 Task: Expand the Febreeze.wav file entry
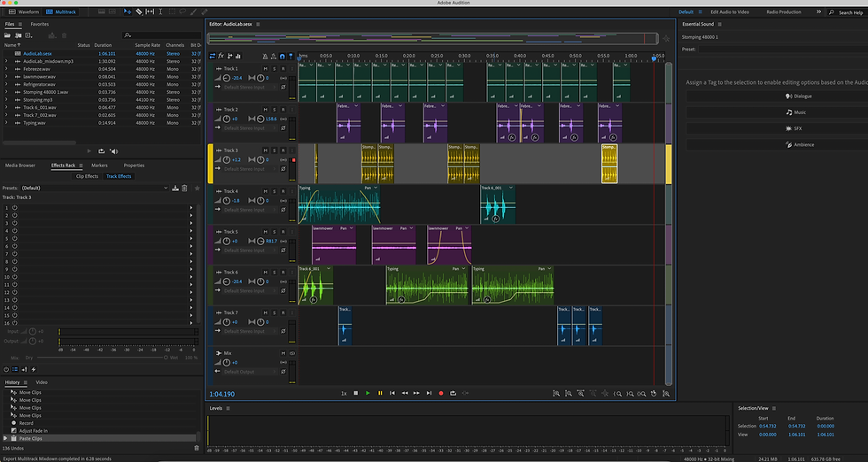pos(6,69)
